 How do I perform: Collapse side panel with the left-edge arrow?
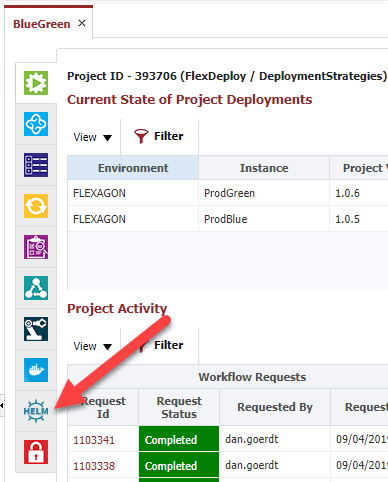pyautogui.click(x=2, y=405)
